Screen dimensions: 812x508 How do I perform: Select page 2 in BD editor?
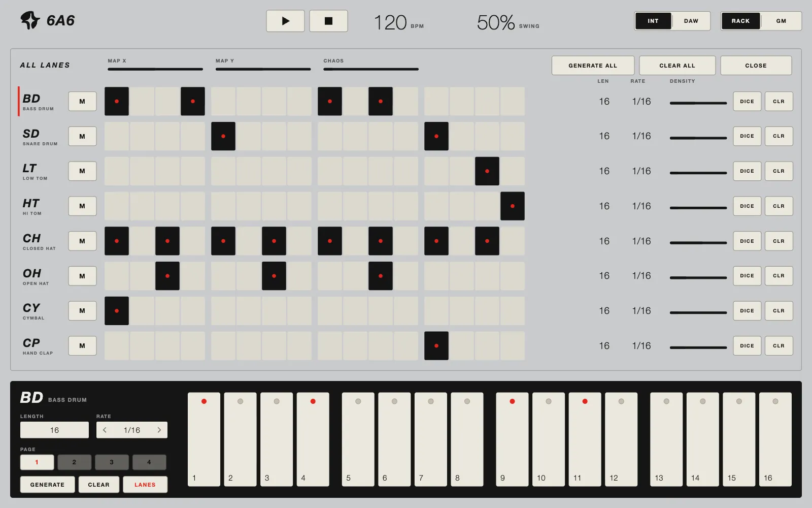coord(74,462)
